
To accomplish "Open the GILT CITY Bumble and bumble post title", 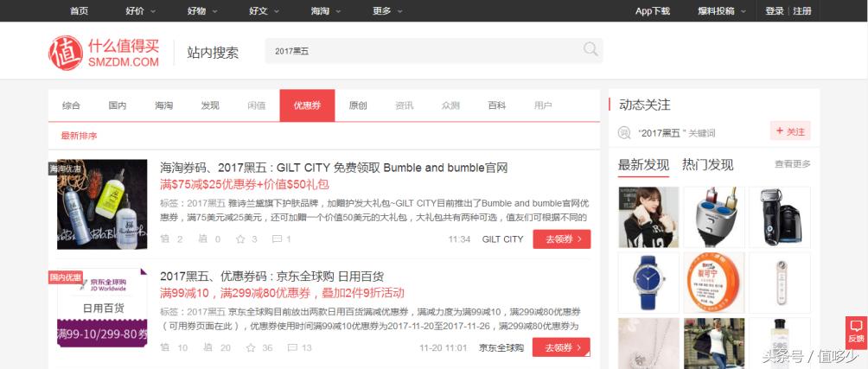I will coord(334,168).
